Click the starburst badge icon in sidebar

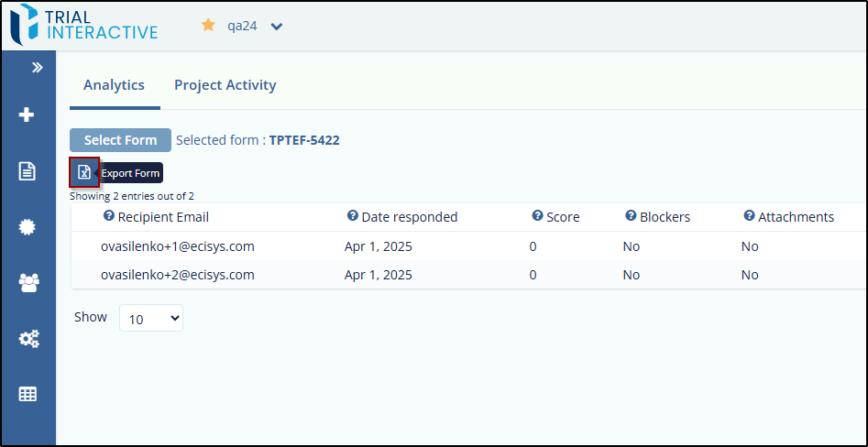point(27,227)
